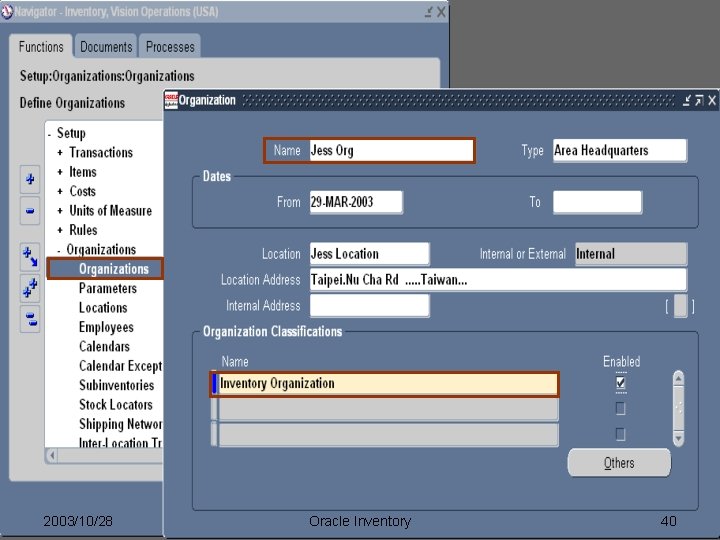Select Shipping Networks in the tree

click(x=120, y=423)
